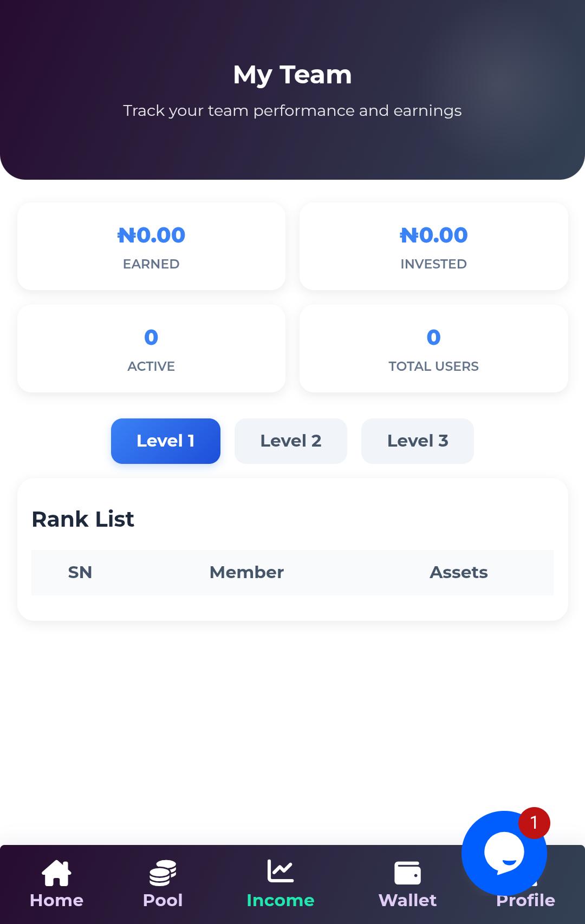Viewport: 585px width, 924px height.
Task: Click the red chat notification badge
Action: (534, 823)
